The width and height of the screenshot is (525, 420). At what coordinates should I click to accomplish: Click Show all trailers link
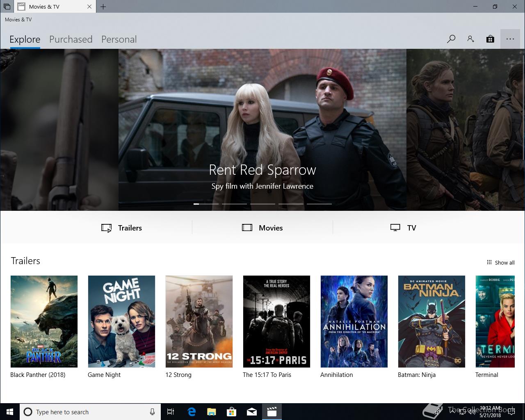point(500,262)
